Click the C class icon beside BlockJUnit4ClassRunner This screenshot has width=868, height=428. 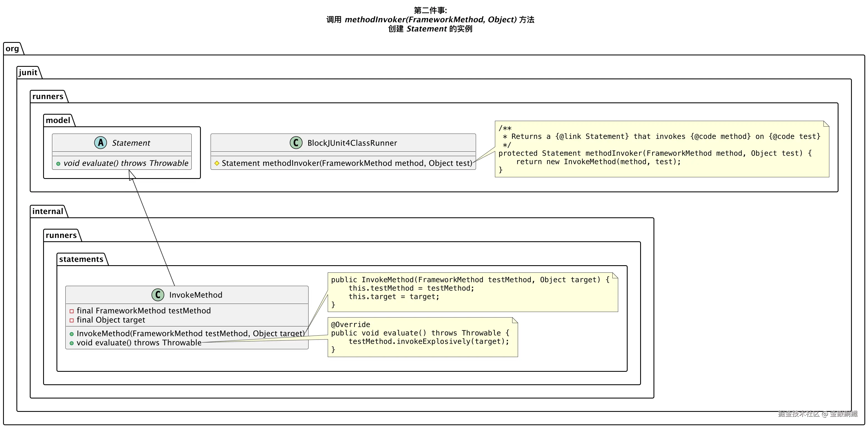[296, 142]
